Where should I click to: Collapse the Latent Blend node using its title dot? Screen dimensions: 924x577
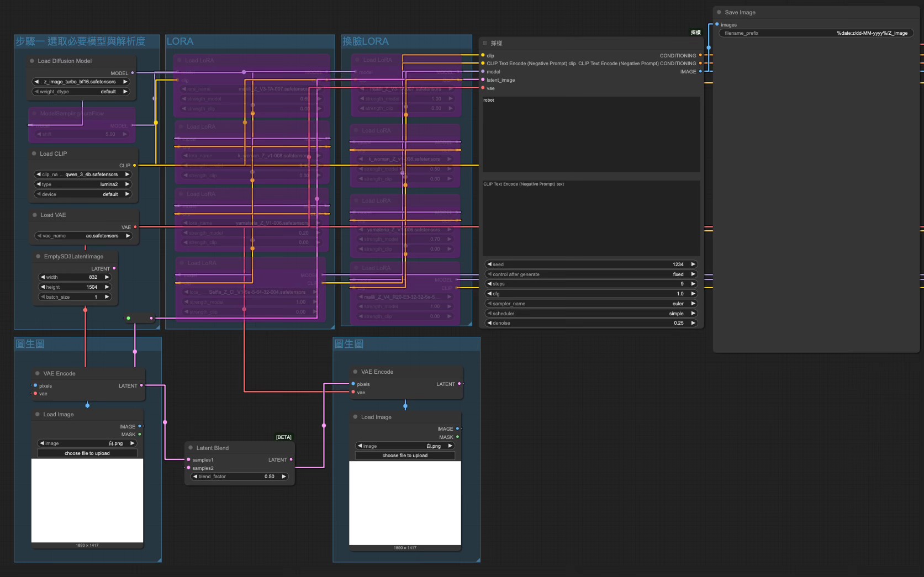click(x=191, y=448)
